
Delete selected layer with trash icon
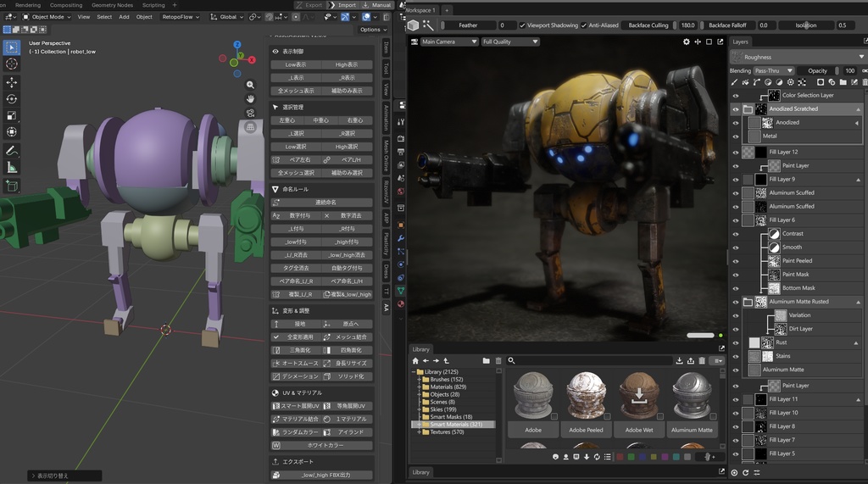pos(864,82)
